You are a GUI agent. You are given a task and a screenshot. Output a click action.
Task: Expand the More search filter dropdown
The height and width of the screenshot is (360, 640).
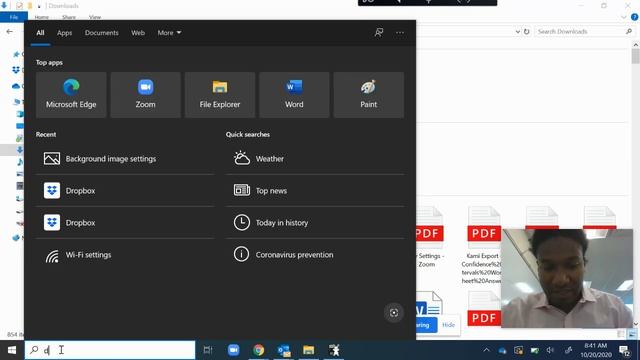169,33
